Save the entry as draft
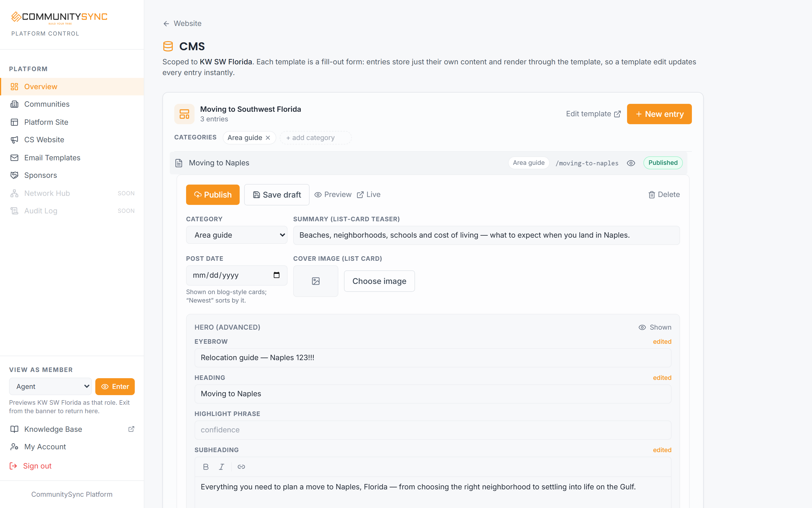812x508 pixels. click(277, 194)
